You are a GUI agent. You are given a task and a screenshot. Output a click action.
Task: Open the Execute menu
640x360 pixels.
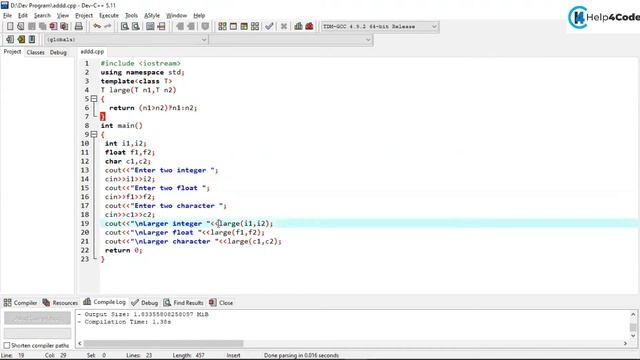coord(109,16)
